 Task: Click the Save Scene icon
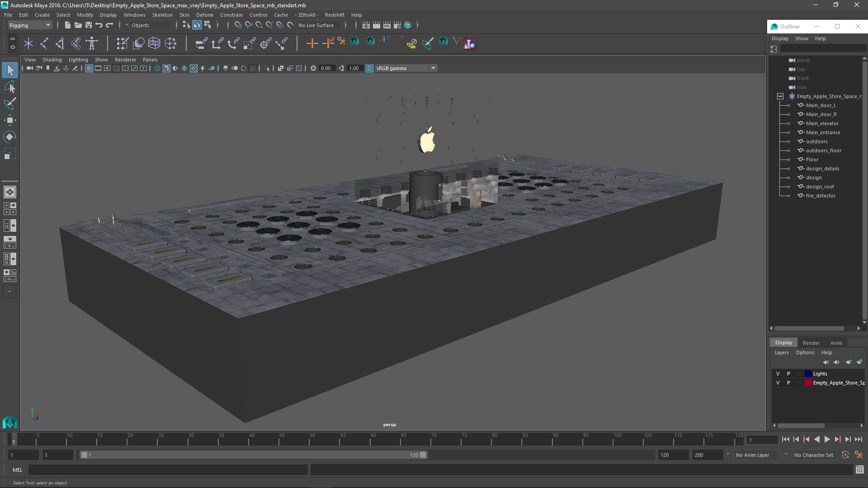click(x=89, y=25)
